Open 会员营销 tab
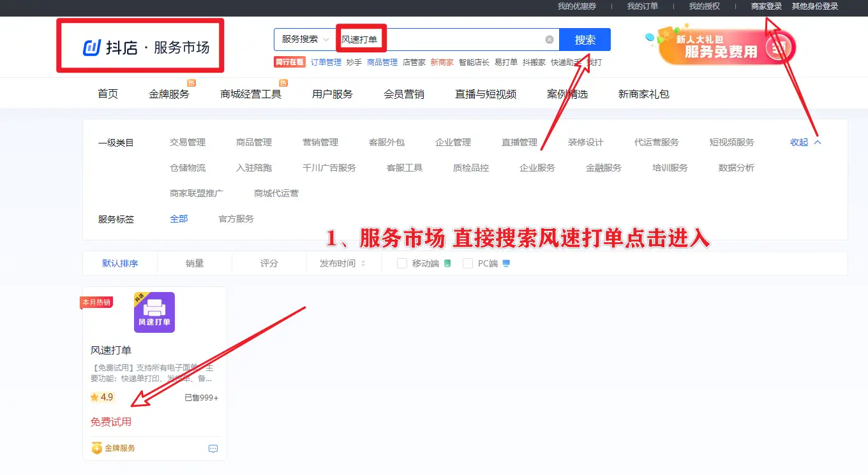Screen dimensions: 868x475 (x=404, y=94)
